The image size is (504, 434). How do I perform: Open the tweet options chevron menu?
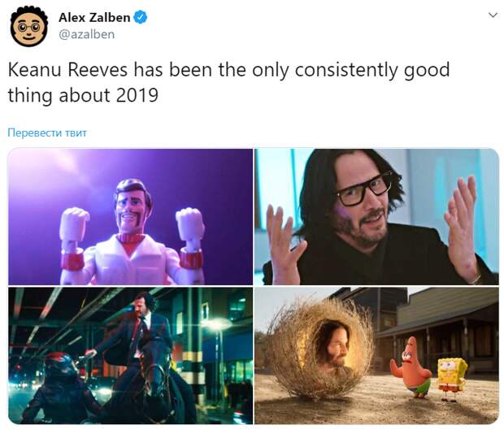[493, 15]
